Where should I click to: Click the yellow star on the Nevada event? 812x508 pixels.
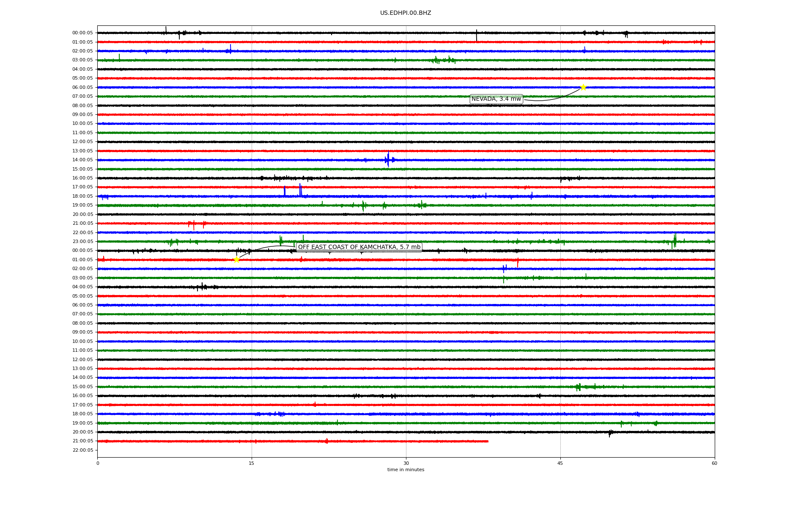(x=583, y=87)
